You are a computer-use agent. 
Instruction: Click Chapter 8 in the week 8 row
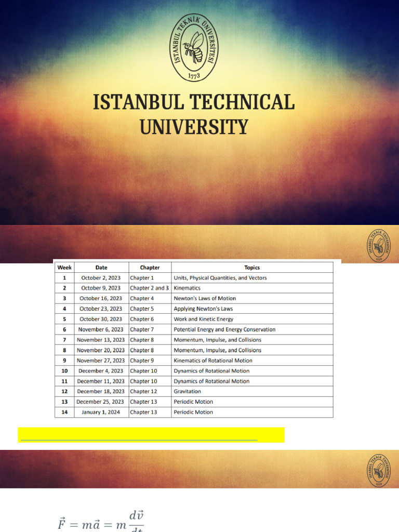(x=142, y=350)
